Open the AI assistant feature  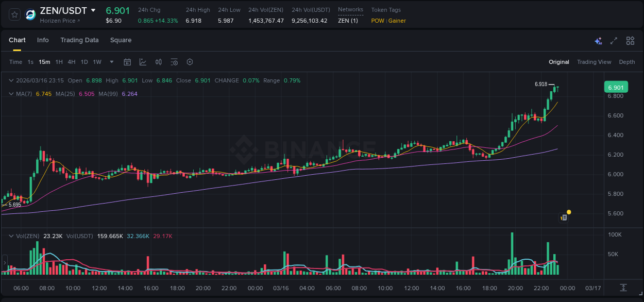click(x=598, y=40)
